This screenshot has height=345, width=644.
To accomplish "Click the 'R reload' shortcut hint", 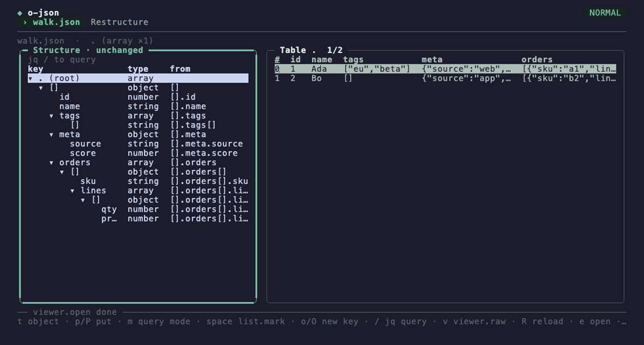I will (x=543, y=322).
